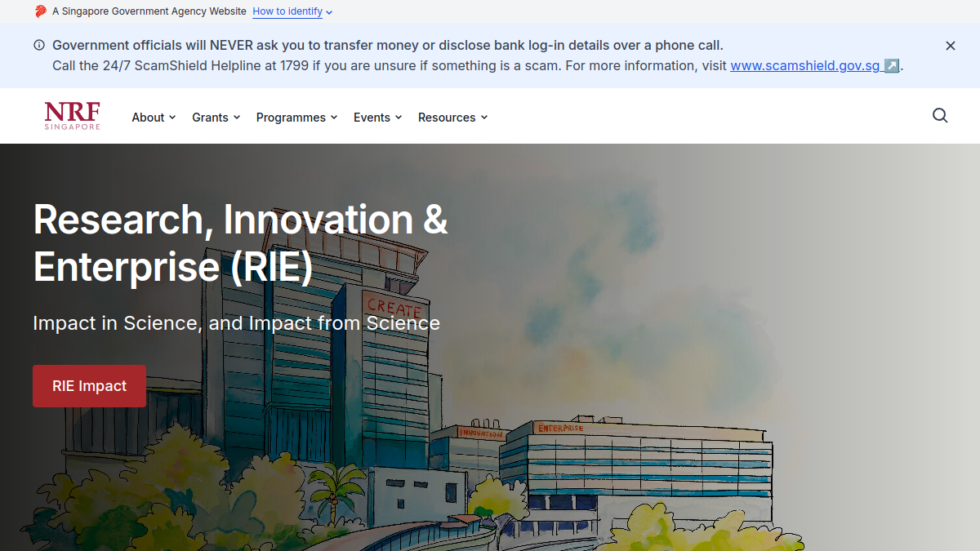Open the About menu
This screenshot has height=551, width=980.
coord(154,118)
